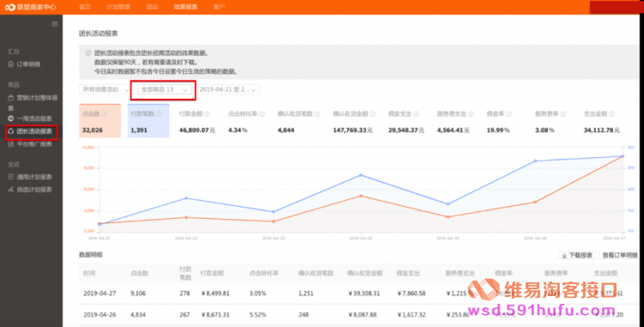The width and height of the screenshot is (644, 327).
Task: Click the 2019-04-24 blue data point
Action: 361,175
